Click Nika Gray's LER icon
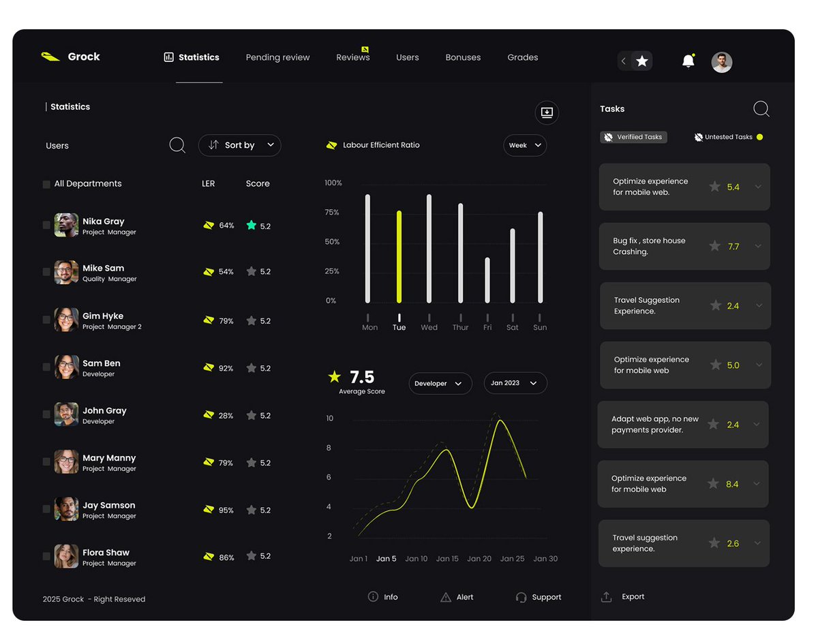This screenshot has height=644, width=818. 209,225
